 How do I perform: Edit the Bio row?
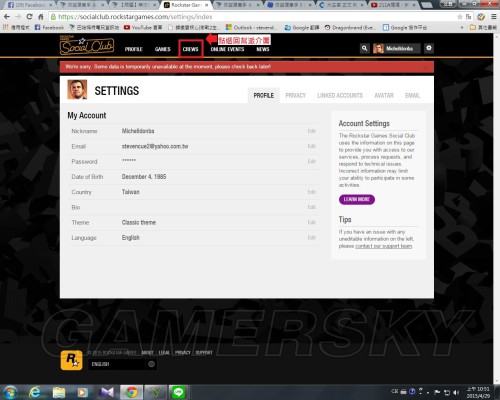[311, 207]
